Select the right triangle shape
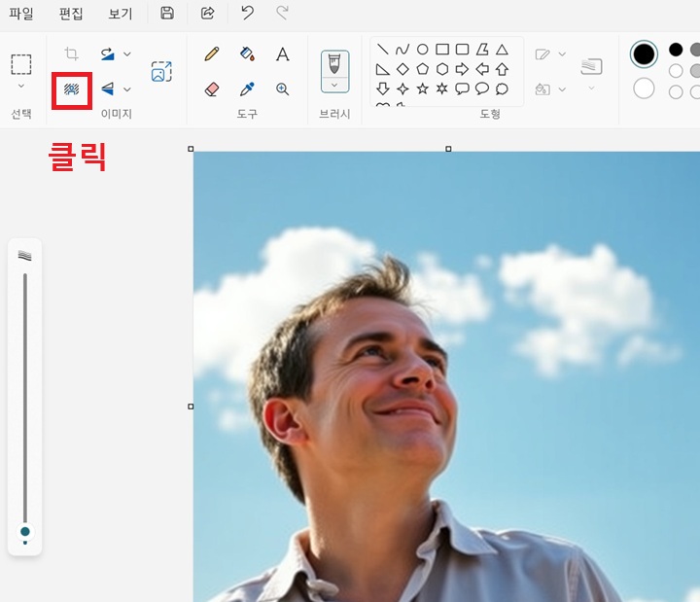 pos(383,69)
